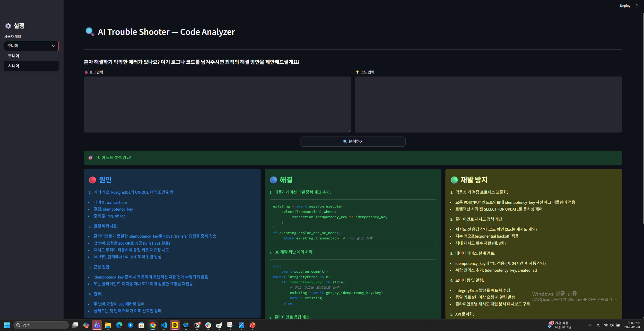Open KakaoTalk from the taskbar
644x331 pixels.
(x=175, y=325)
